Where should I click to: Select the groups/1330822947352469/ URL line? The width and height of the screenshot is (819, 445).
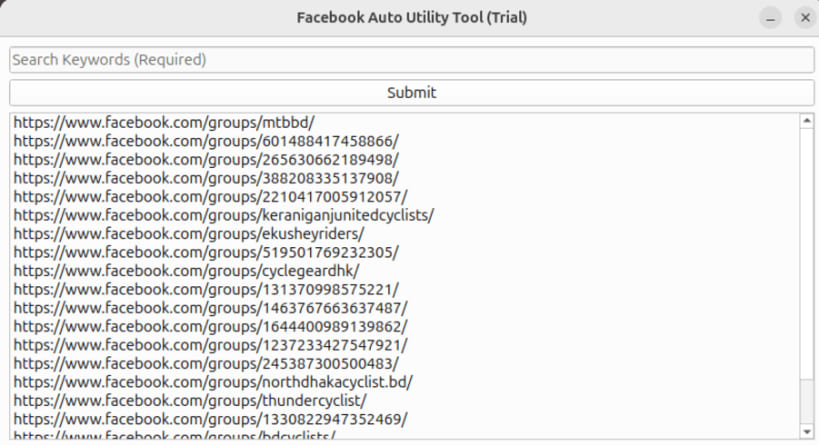point(210,419)
